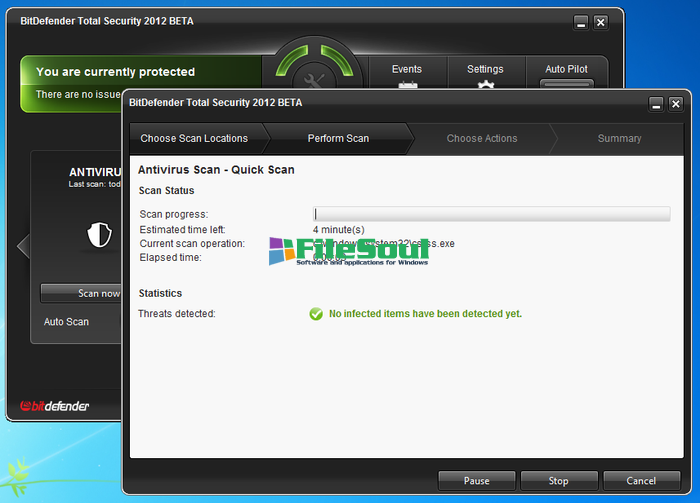
Task: Cancel the scan wizard
Action: pos(641,481)
